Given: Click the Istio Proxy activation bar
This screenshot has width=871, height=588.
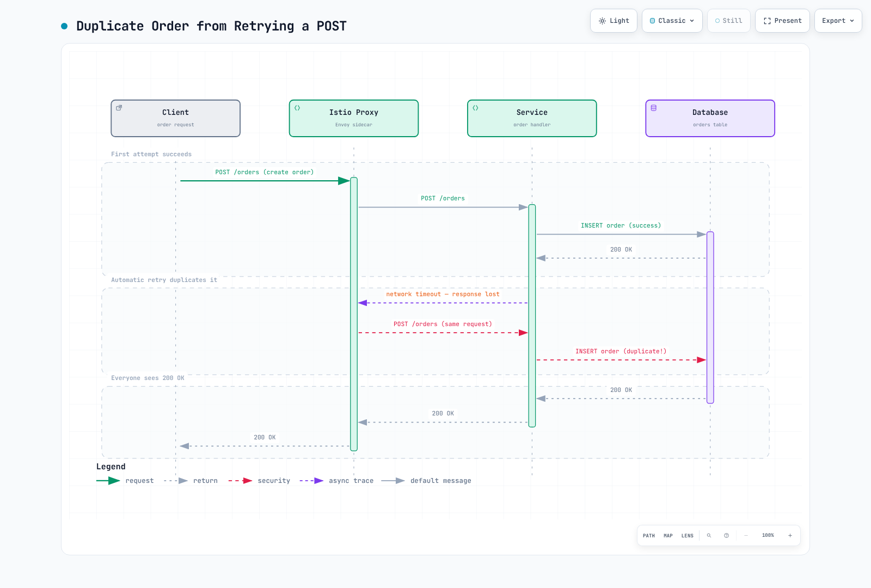Looking at the screenshot, I should coord(354,314).
